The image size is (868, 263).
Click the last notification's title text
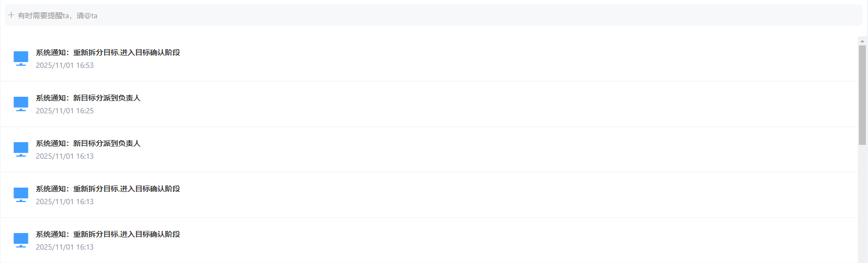pyautogui.click(x=107, y=234)
